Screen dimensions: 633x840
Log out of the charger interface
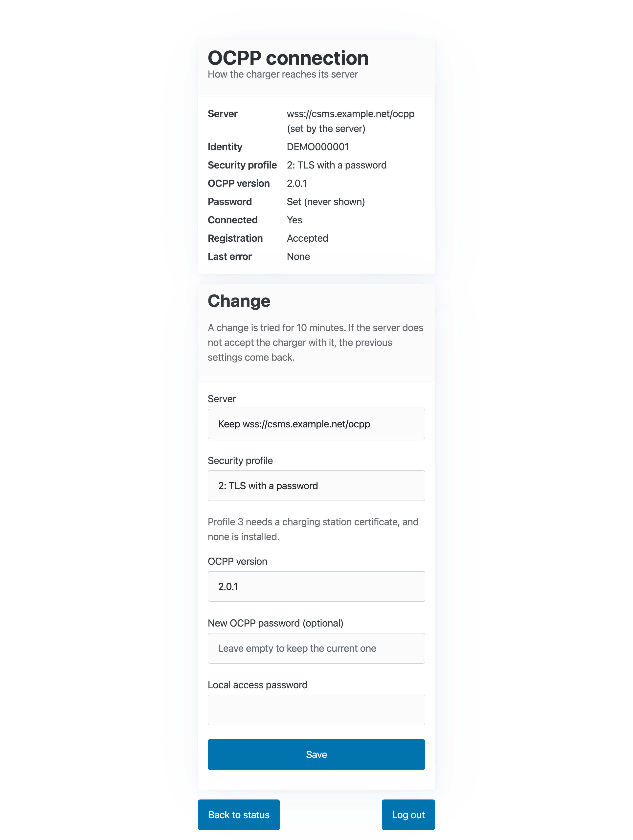408,815
